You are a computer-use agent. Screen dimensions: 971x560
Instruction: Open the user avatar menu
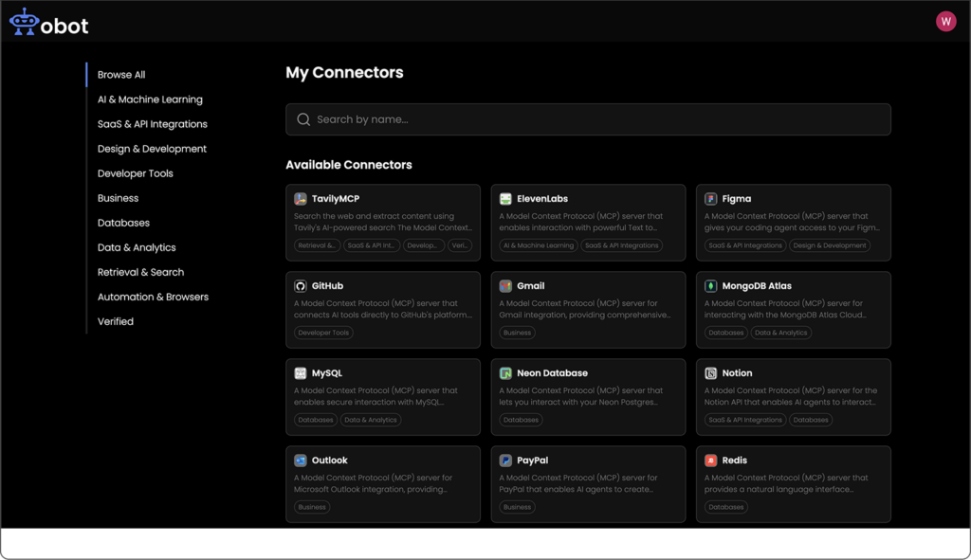coord(945,22)
